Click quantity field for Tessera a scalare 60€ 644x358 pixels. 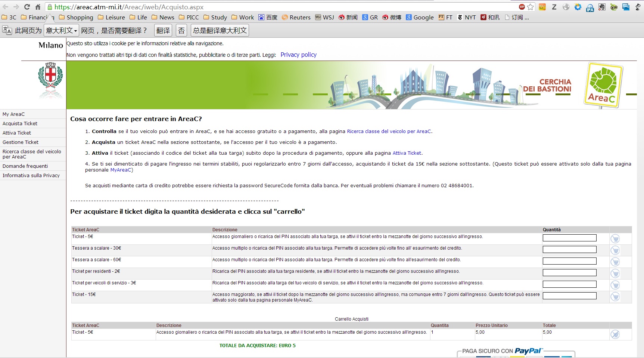tap(569, 261)
